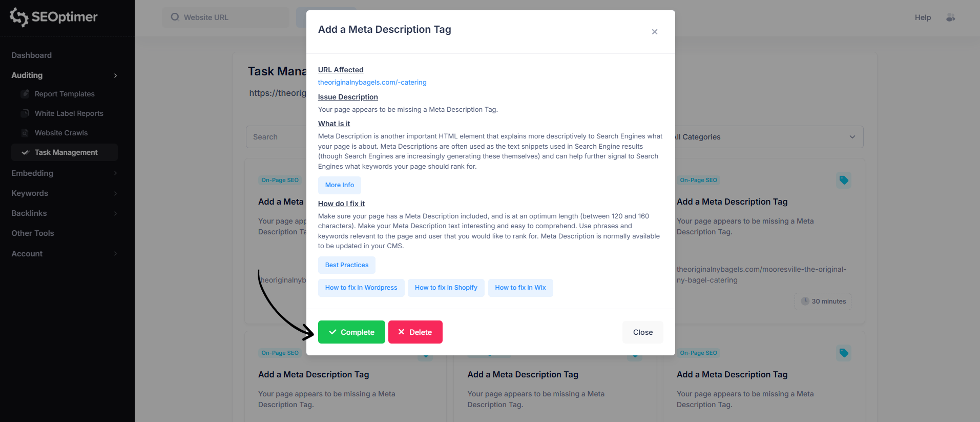Open the user account icon
The height and width of the screenshot is (422, 980).
point(951,17)
